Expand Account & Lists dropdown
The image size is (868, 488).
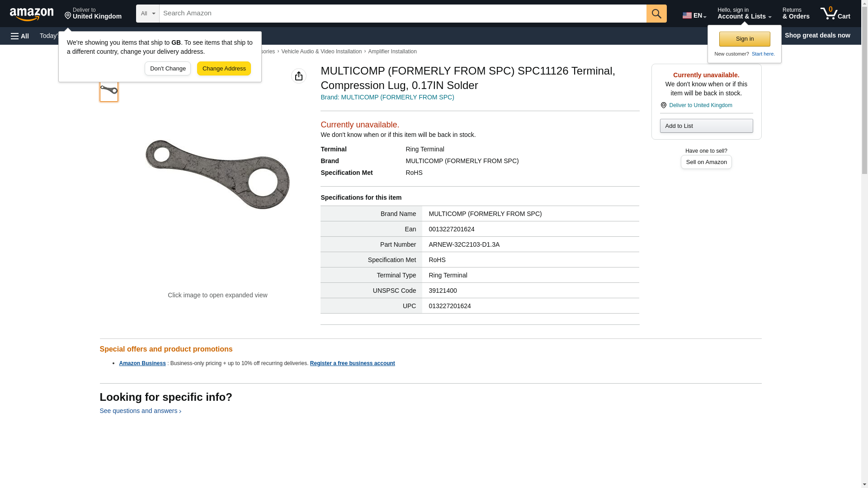coord(744,14)
